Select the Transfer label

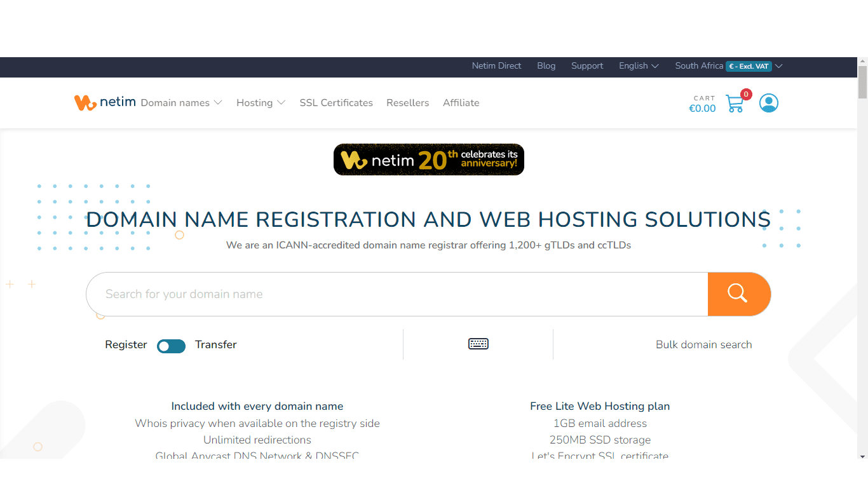coord(216,344)
